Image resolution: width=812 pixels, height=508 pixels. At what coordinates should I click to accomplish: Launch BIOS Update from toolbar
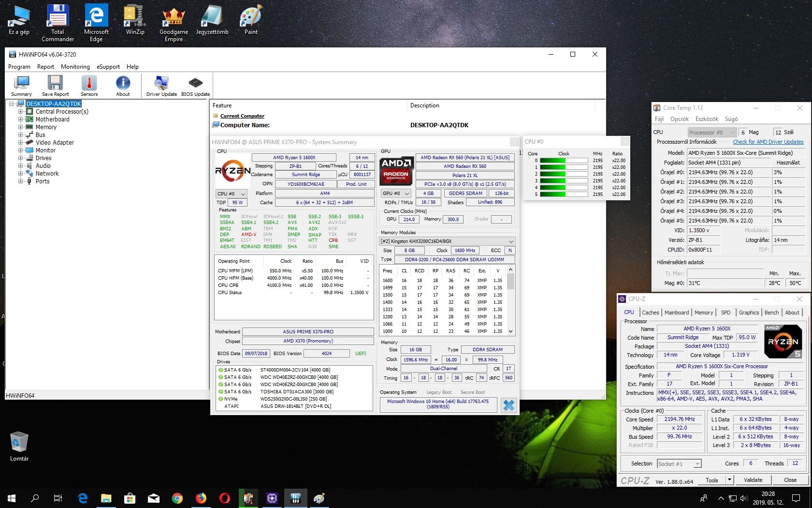point(195,86)
